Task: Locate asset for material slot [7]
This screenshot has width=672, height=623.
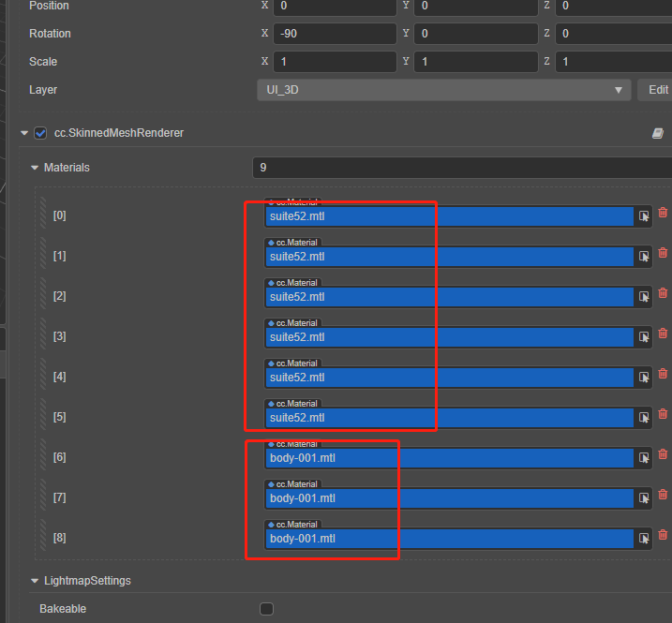Action: point(644,498)
